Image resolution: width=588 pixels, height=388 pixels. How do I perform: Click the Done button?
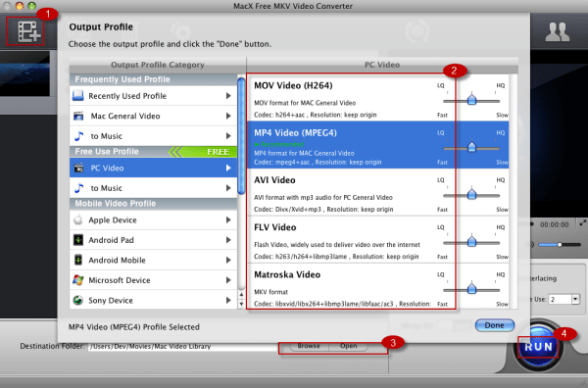494,325
